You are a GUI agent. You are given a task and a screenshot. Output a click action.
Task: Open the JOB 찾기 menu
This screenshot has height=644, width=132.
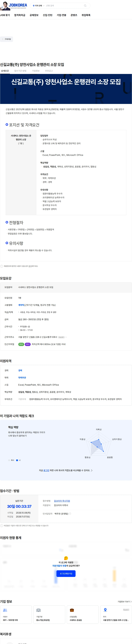click(x=5, y=15)
